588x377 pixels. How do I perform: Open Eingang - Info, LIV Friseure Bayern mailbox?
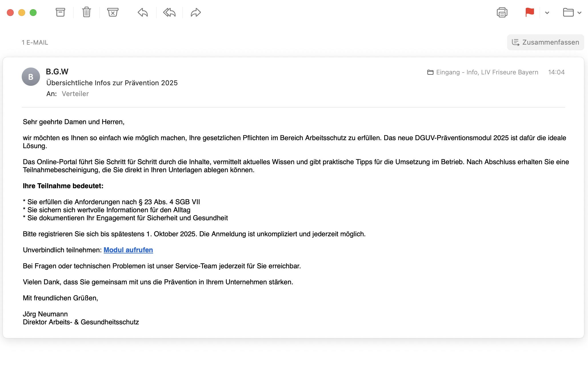pyautogui.click(x=483, y=72)
